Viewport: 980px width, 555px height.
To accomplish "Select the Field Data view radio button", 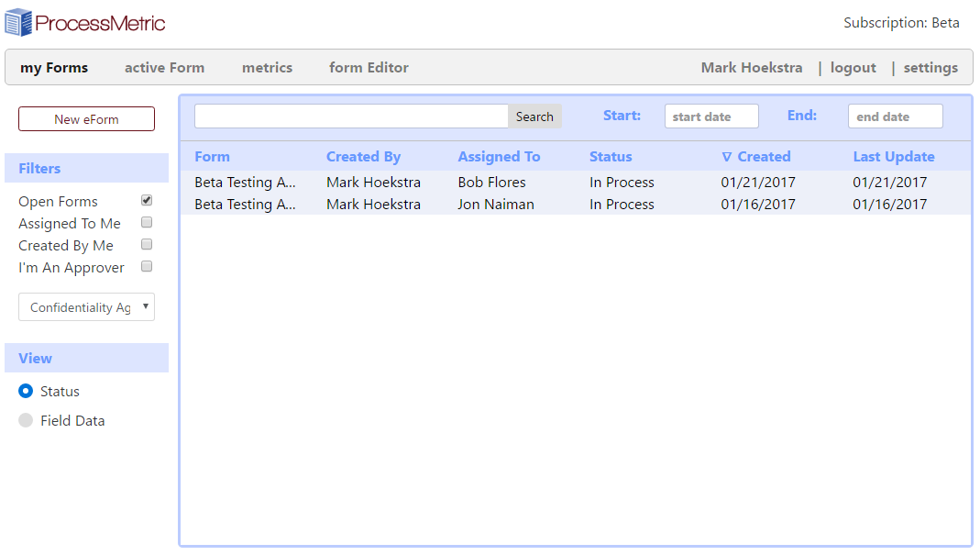I will 26,420.
